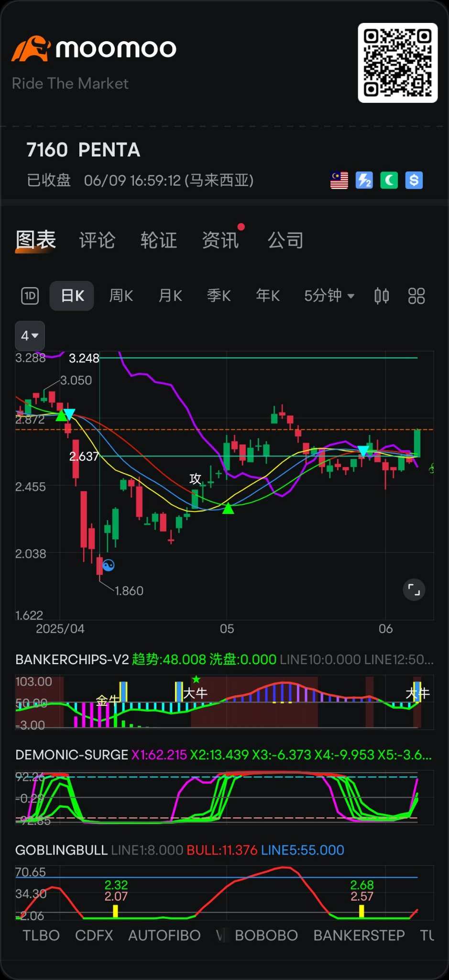Tap the green crescent Shariah icon
This screenshot has width=449, height=980.
pos(389,180)
